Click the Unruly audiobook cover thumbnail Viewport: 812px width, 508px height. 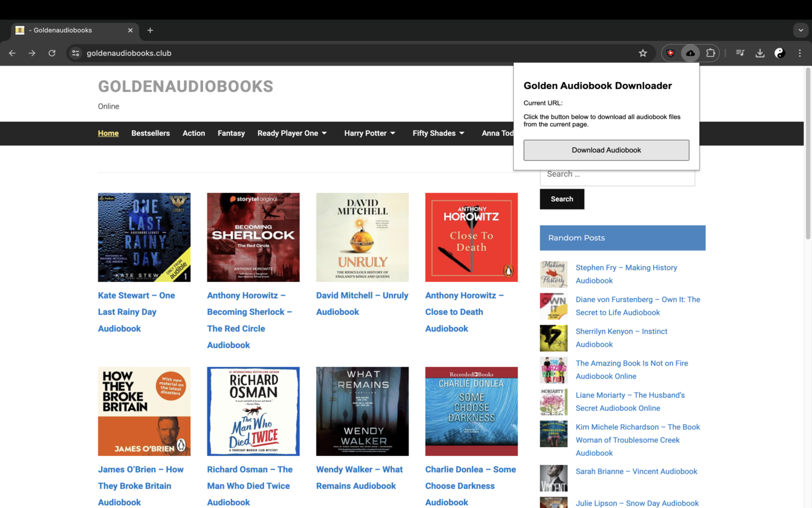click(362, 237)
